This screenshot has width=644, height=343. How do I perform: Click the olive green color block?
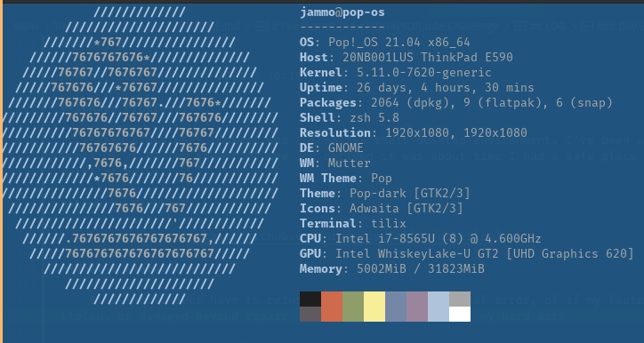(x=353, y=307)
